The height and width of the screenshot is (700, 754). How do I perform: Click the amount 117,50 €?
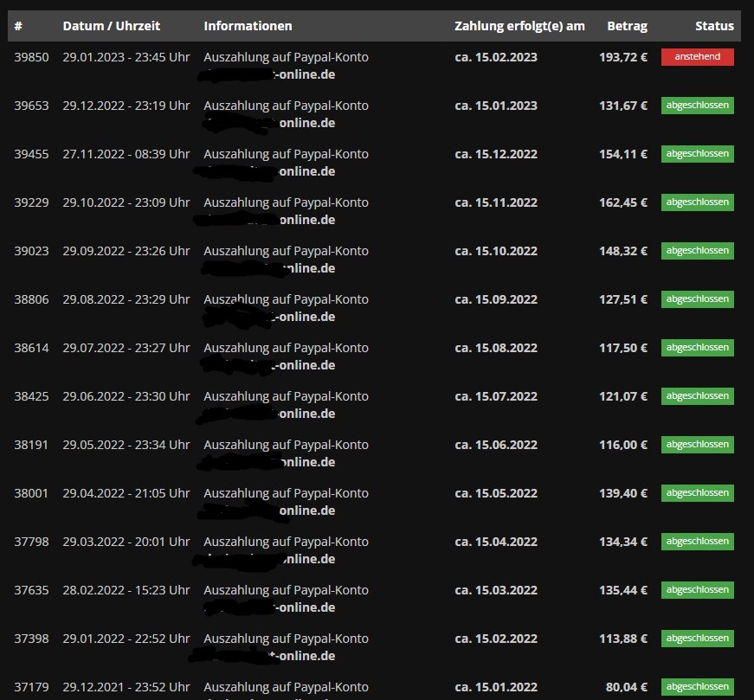click(623, 348)
